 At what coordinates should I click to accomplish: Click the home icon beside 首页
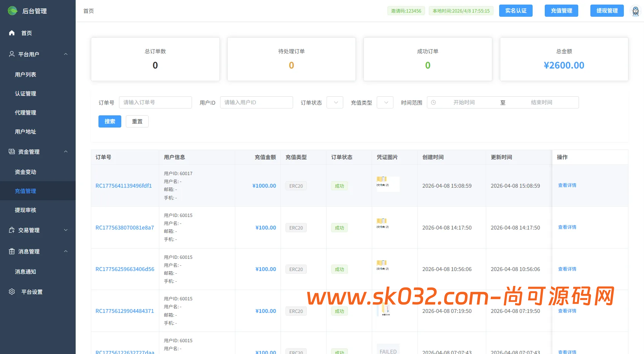12,33
